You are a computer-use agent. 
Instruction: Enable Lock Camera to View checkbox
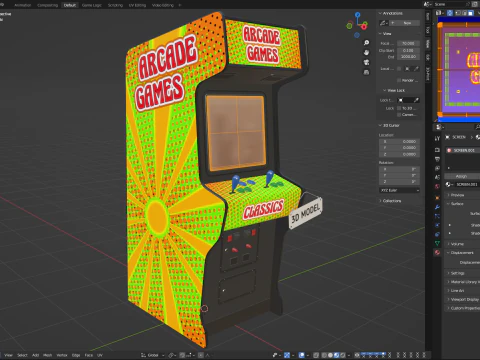[x=399, y=115]
